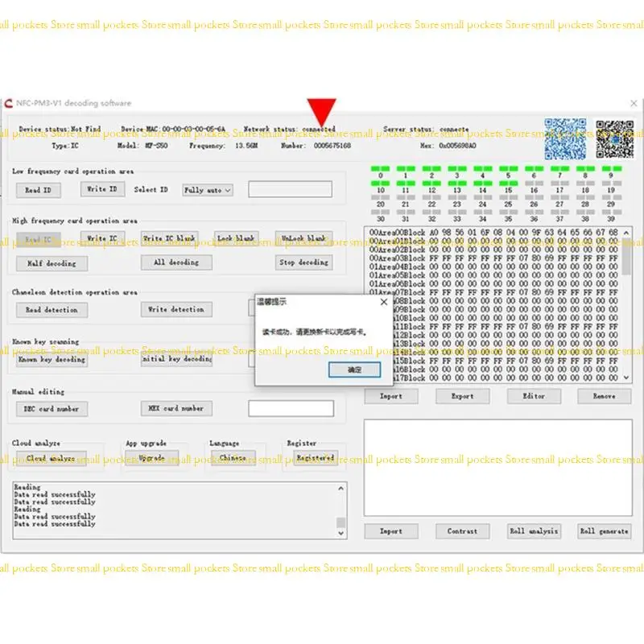
Task: Select the 01Area05Block data row
Action: click(x=493, y=275)
